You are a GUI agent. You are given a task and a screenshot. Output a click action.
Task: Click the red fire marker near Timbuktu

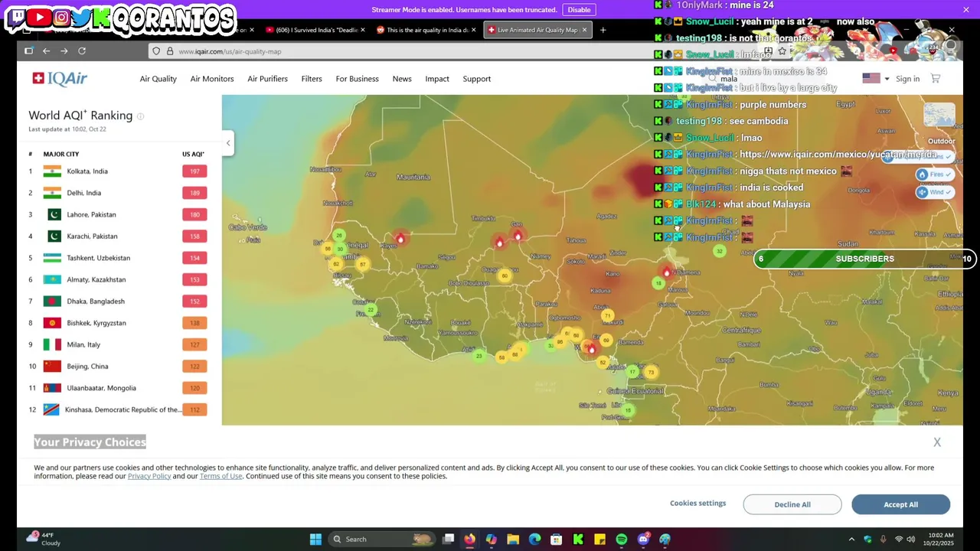point(499,242)
